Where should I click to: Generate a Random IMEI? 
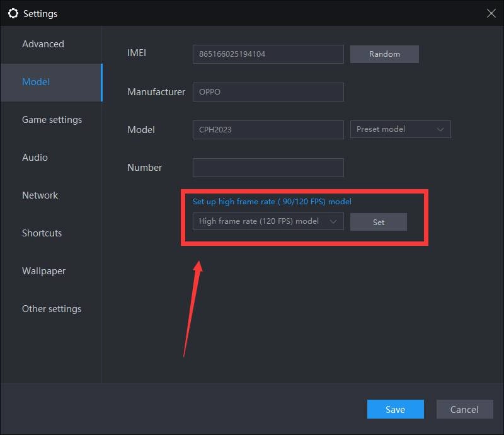pyautogui.click(x=384, y=54)
